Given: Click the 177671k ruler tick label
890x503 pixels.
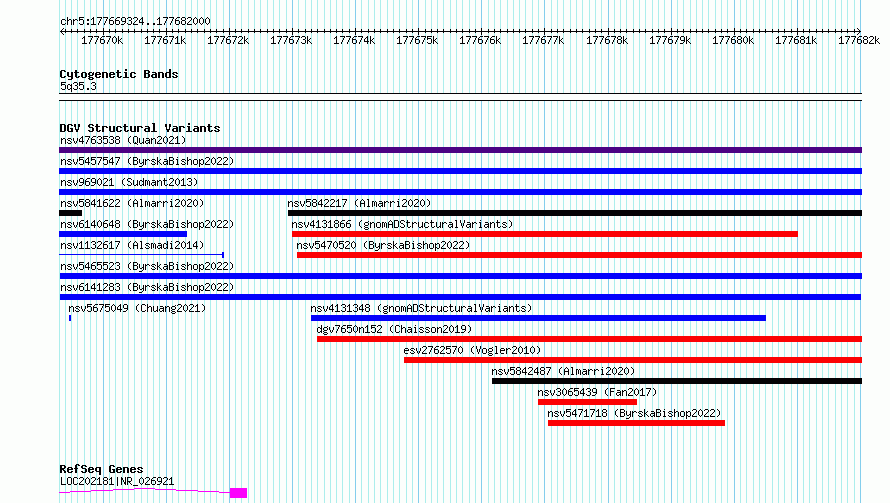Looking at the screenshot, I should (165, 40).
